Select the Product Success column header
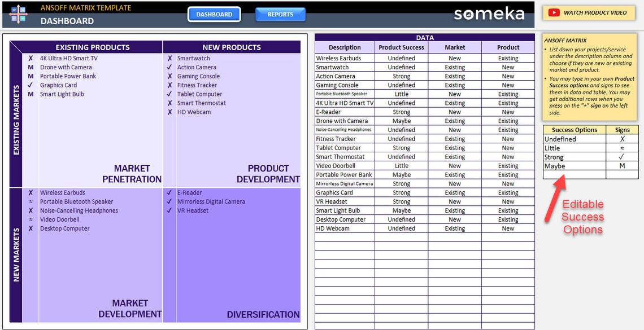Image resolution: width=644 pixels, height=330 pixels. tap(401, 47)
